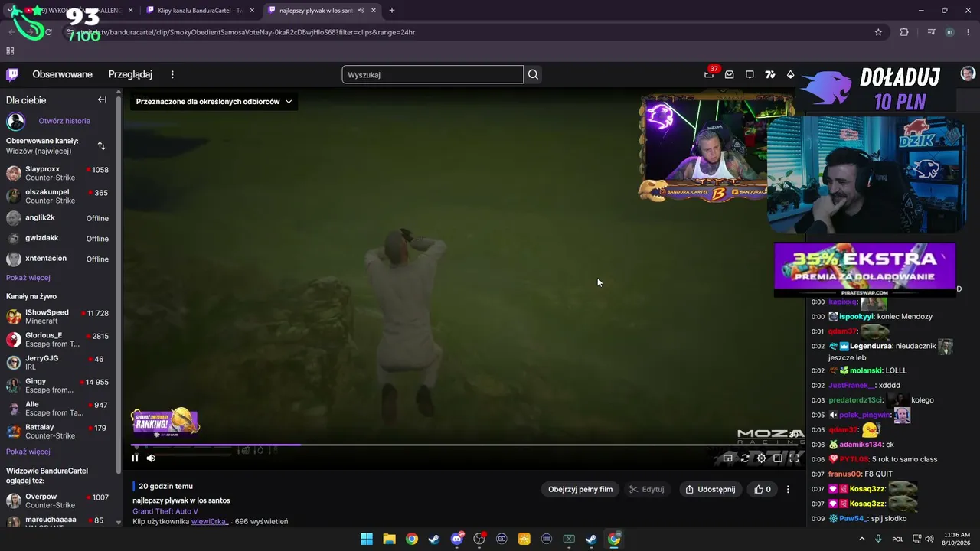Focus the Wyszukaj search field
The image size is (980, 551).
(433, 74)
